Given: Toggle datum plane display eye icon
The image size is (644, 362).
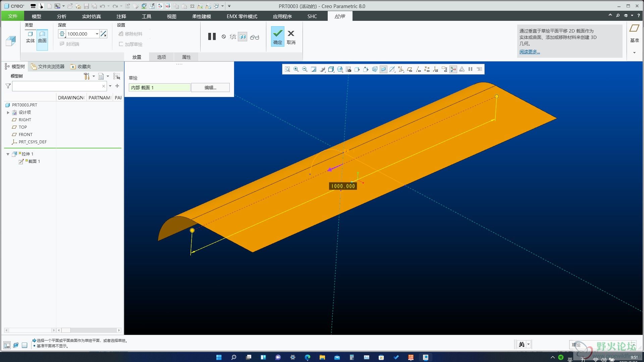Looking at the screenshot, I should pyautogui.click(x=410, y=69).
